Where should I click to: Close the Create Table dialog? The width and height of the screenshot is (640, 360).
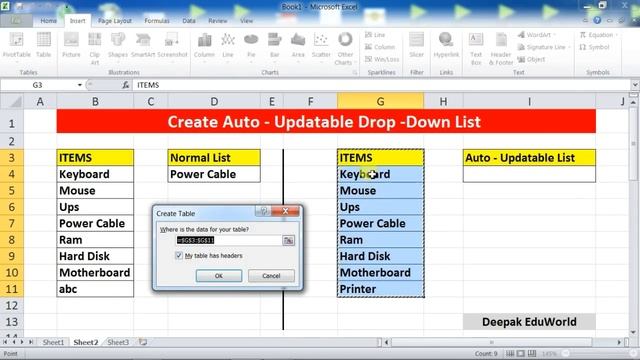point(285,211)
